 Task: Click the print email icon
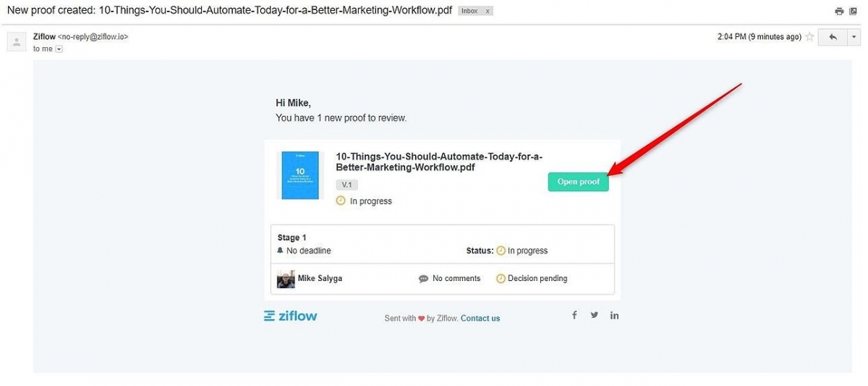839,11
